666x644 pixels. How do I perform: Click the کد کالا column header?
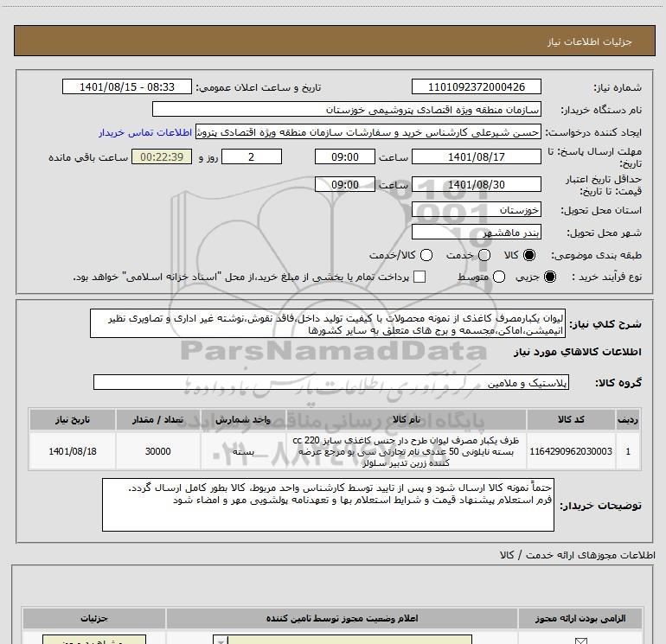[x=571, y=419]
